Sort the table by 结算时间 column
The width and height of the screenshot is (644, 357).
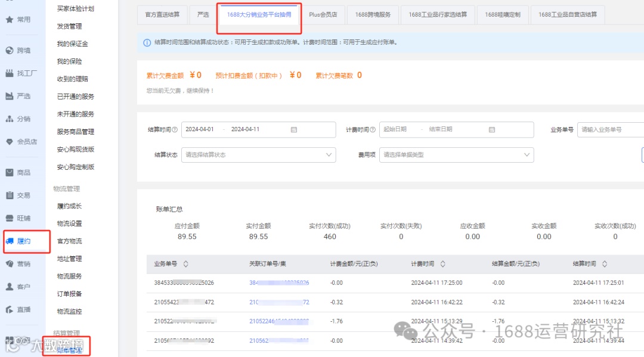(605, 264)
